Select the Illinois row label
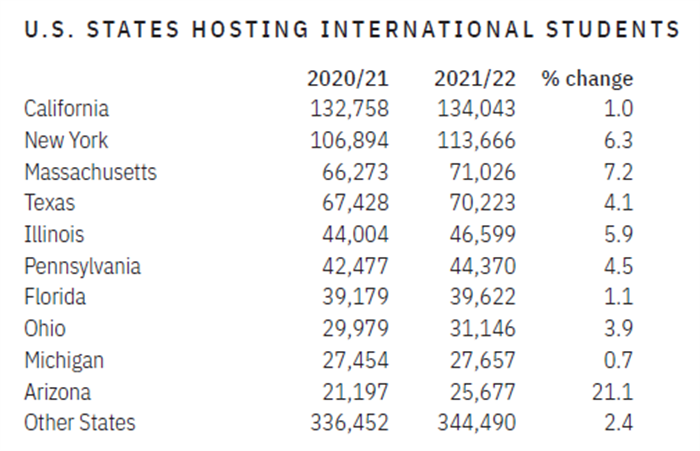 click(x=54, y=234)
